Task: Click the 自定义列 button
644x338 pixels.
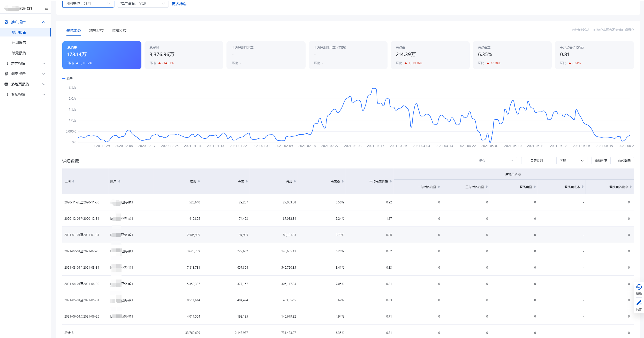Action: point(536,161)
